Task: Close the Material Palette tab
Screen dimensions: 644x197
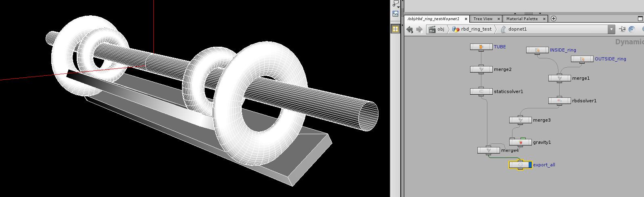Action: (x=544, y=19)
